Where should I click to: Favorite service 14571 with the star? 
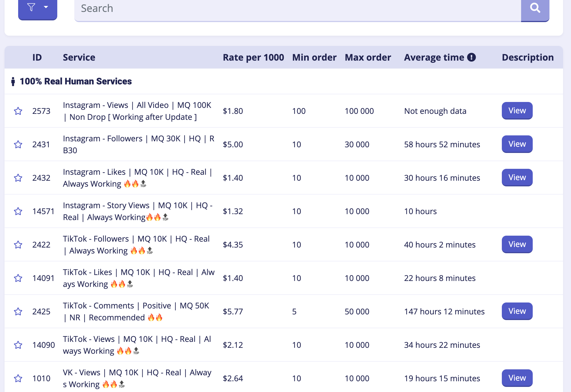coord(18,211)
